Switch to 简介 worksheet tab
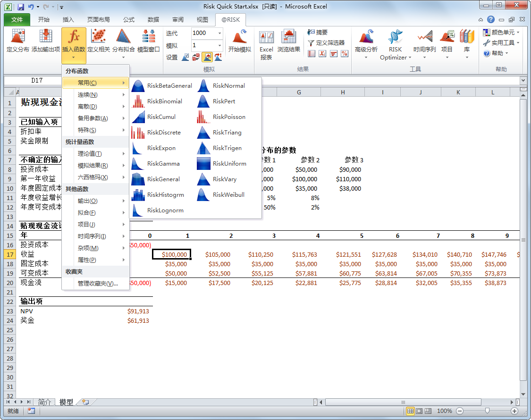Image resolution: width=531 pixels, height=420 pixels. pyautogui.click(x=44, y=402)
